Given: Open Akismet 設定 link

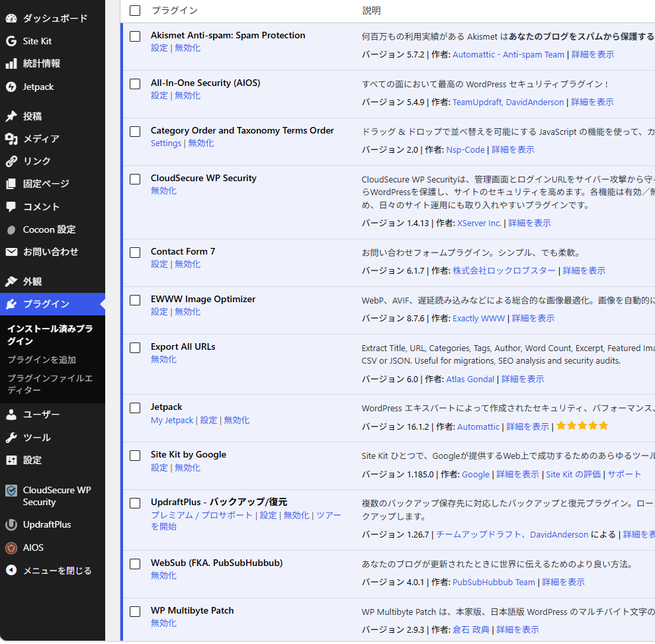Looking at the screenshot, I should click(x=159, y=48).
